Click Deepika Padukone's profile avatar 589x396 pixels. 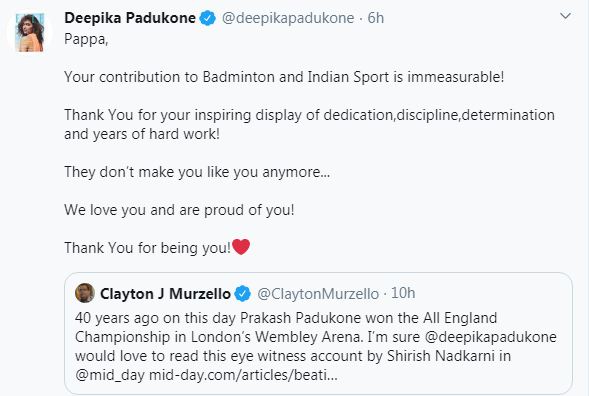tap(29, 32)
